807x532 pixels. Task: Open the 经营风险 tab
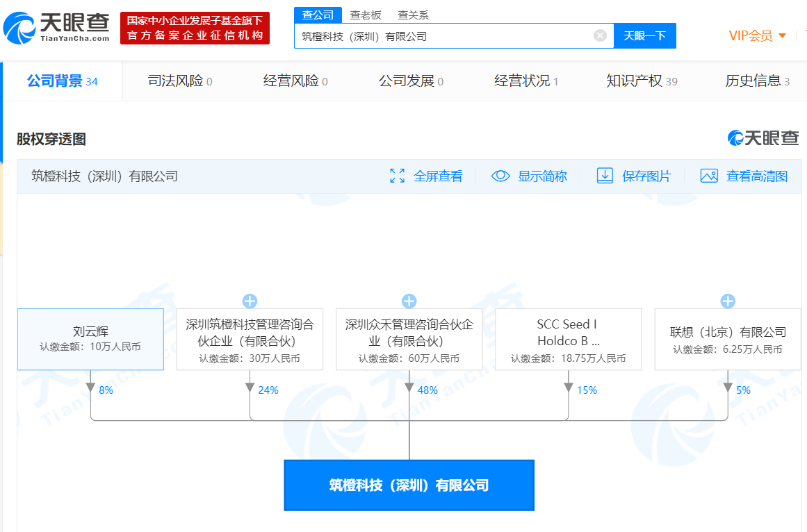[x=295, y=81]
